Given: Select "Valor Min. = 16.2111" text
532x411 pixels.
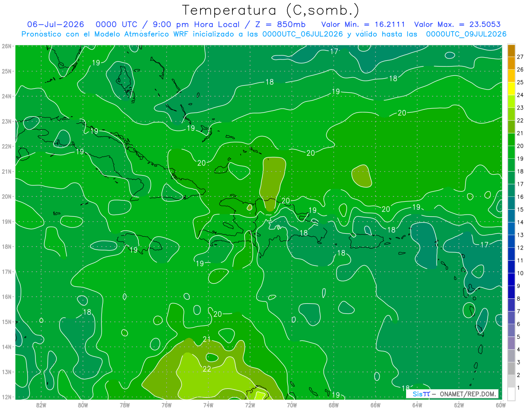Looking at the screenshot, I should click(x=364, y=24).
